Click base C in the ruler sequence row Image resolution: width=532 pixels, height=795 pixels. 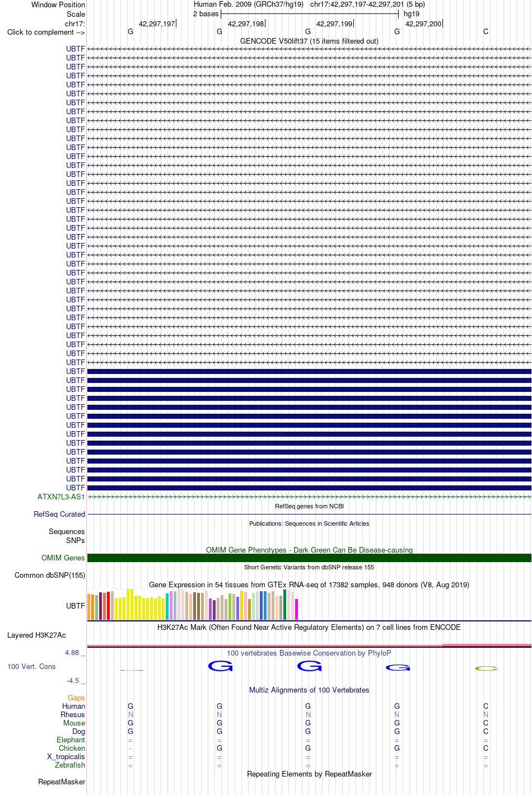(486, 32)
